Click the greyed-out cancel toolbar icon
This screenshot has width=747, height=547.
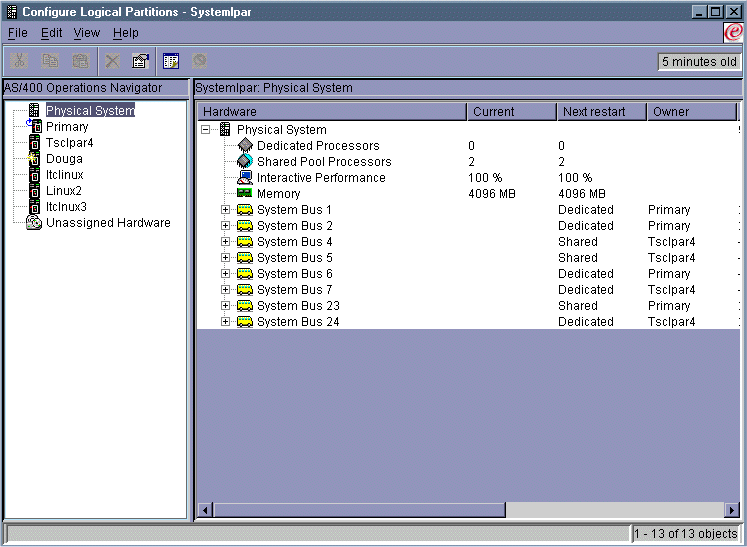coord(200,61)
